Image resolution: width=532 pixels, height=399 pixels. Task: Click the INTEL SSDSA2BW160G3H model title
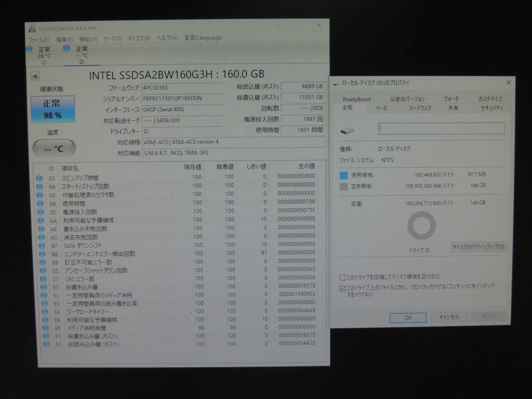tap(177, 74)
